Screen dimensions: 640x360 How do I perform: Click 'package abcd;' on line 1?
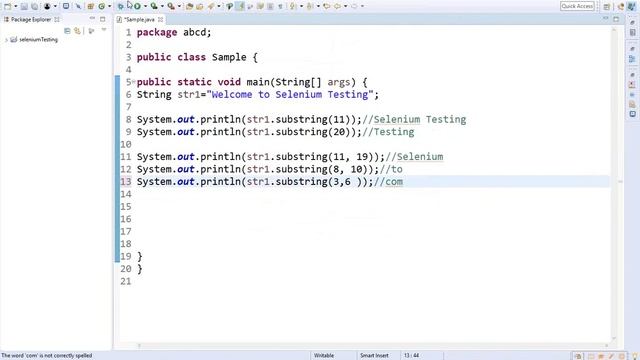coord(174,32)
